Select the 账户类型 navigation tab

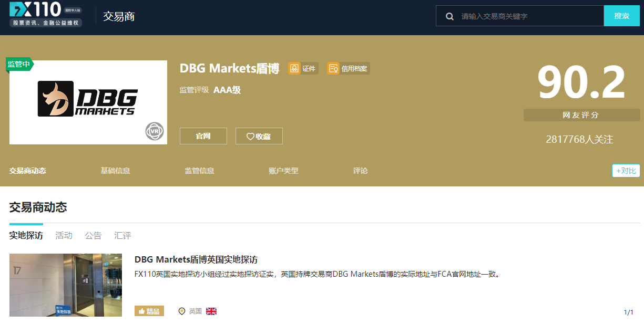pyautogui.click(x=283, y=171)
